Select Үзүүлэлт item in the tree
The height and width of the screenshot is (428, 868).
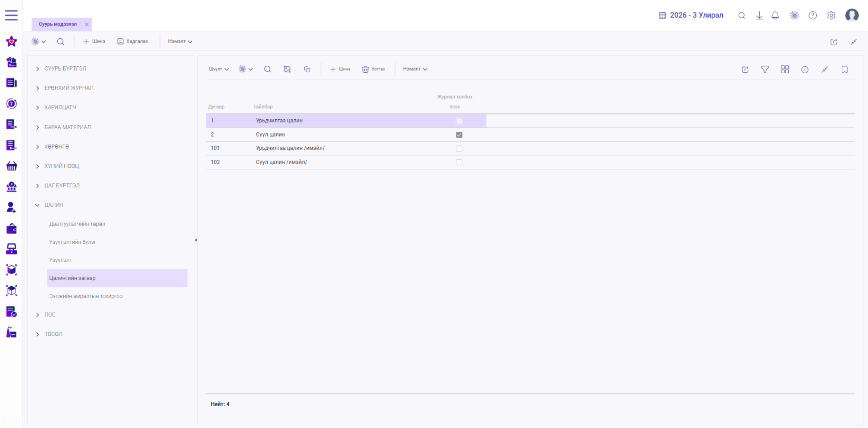coord(60,260)
